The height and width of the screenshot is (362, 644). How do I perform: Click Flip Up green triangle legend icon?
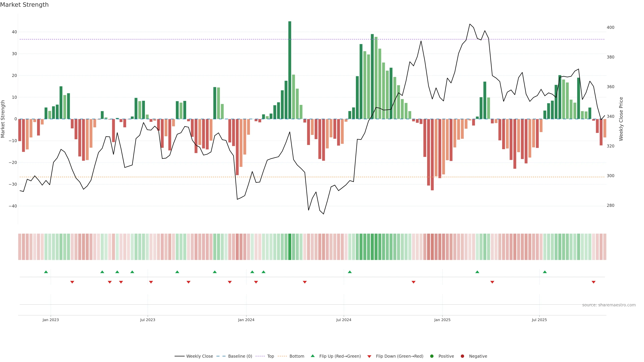tap(312, 356)
